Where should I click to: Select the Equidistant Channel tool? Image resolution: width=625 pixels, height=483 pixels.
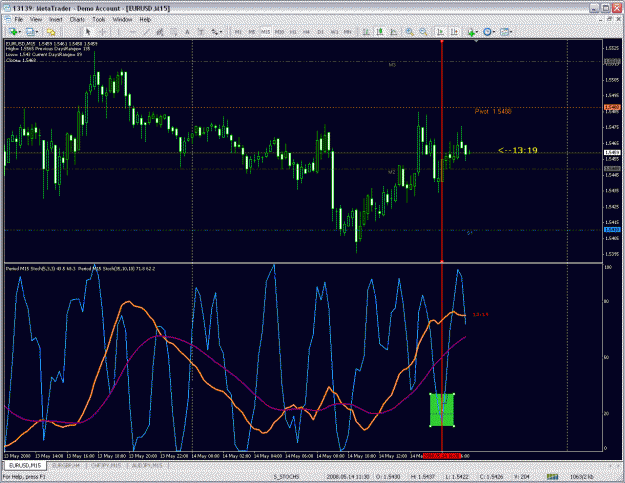tap(159, 32)
